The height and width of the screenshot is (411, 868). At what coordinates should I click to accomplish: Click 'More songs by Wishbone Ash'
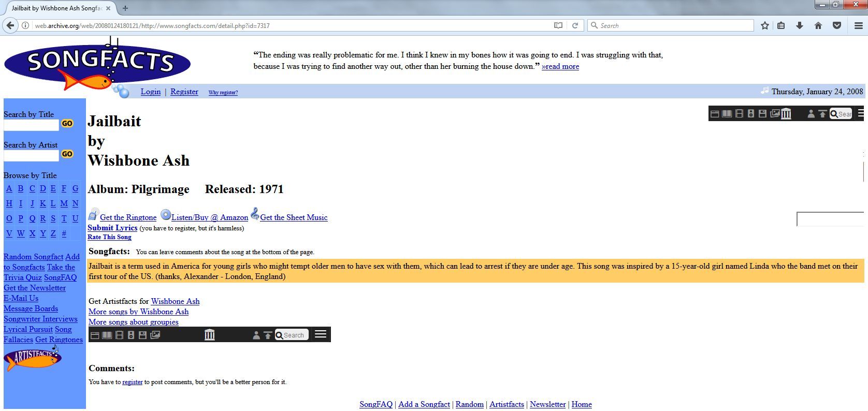pos(138,312)
